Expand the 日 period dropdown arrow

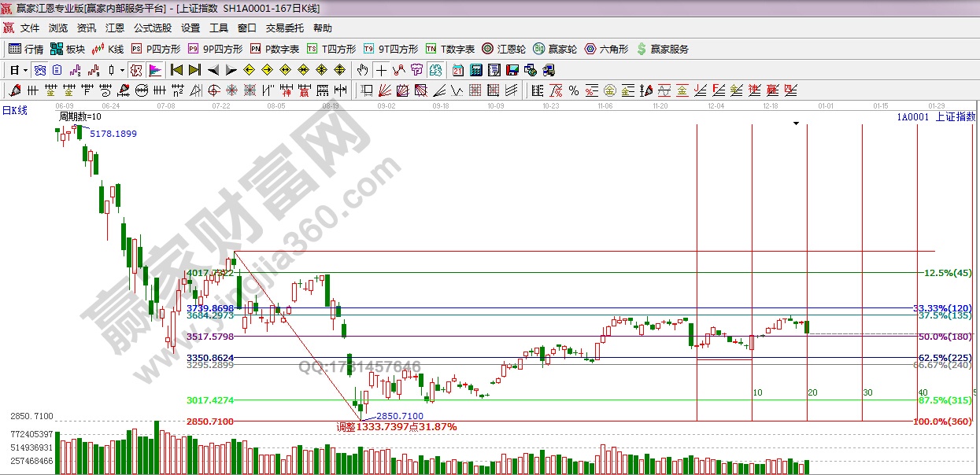pyautogui.click(x=25, y=70)
